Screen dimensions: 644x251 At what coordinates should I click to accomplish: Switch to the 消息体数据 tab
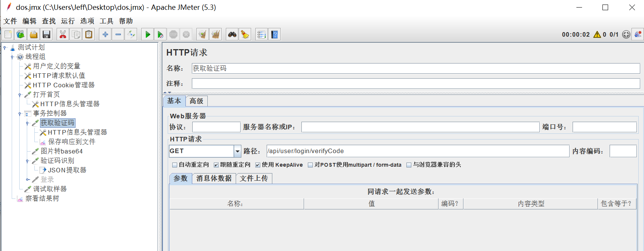214,178
